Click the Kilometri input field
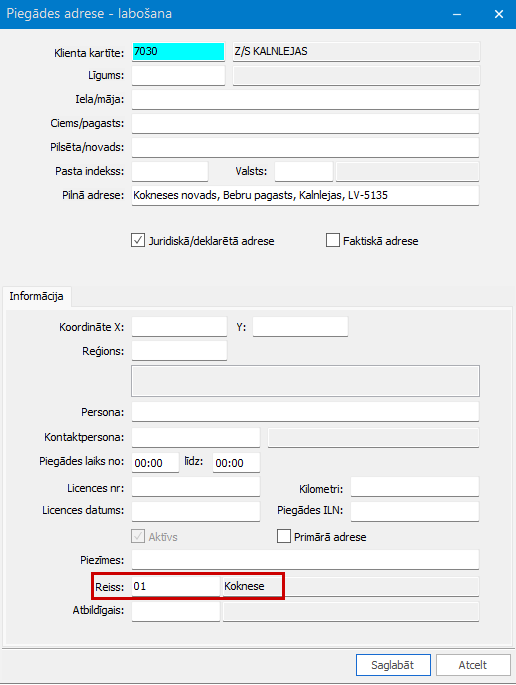Viewport: 516px width, 685px height. (415, 487)
